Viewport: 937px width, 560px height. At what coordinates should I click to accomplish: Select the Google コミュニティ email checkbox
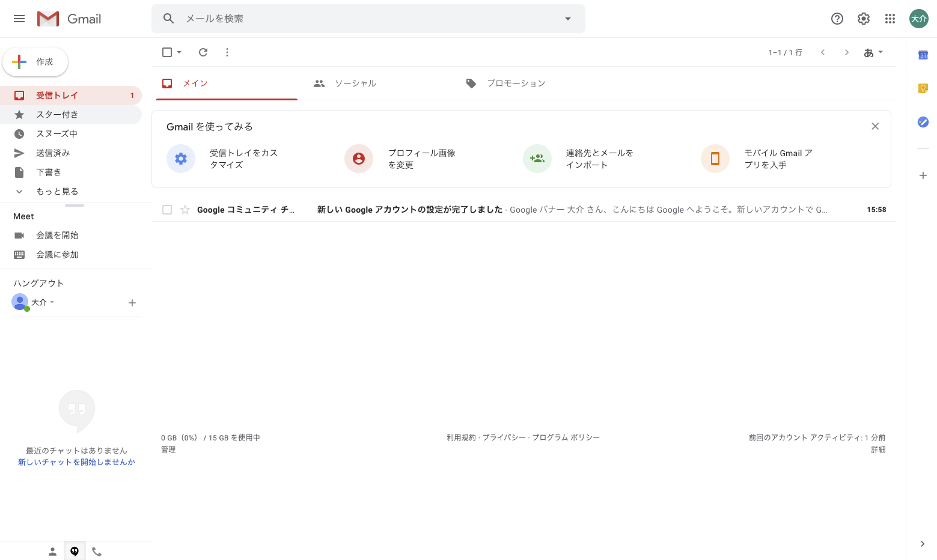tap(167, 210)
